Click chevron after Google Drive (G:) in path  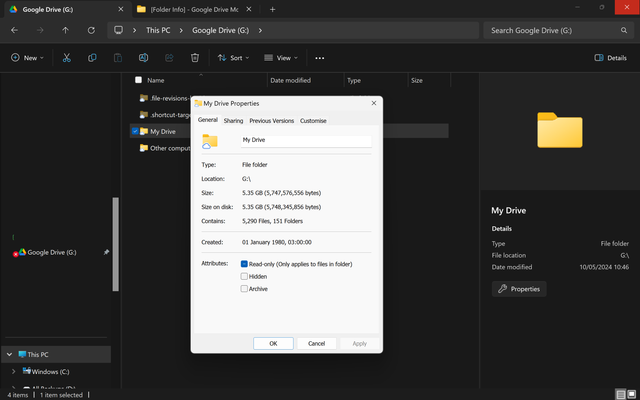point(260,30)
